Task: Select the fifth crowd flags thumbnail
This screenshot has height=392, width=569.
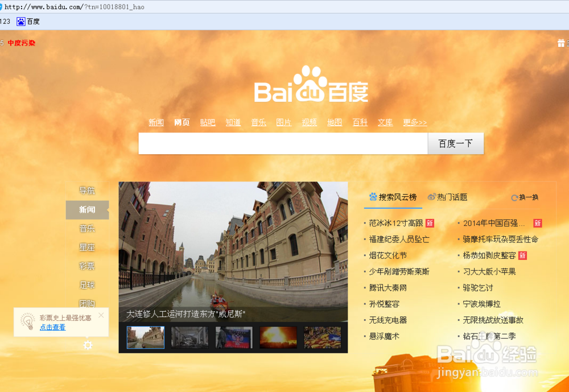Action: pyautogui.click(x=323, y=337)
